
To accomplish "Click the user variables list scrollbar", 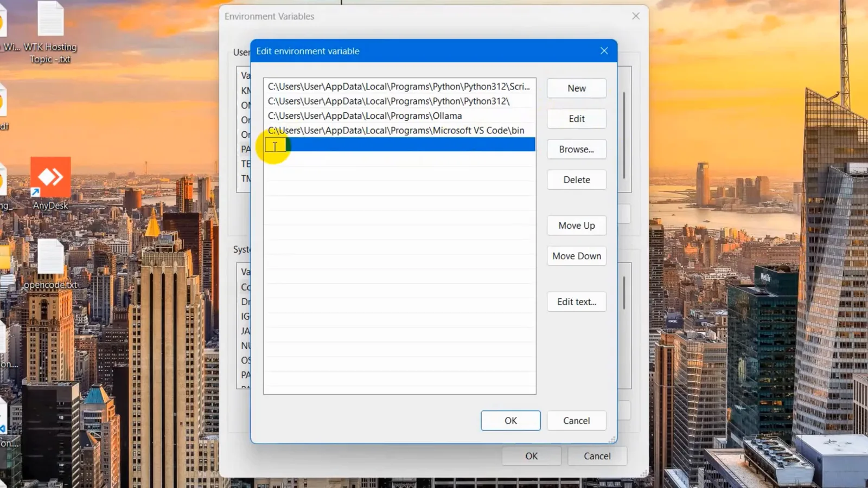I will [624, 135].
